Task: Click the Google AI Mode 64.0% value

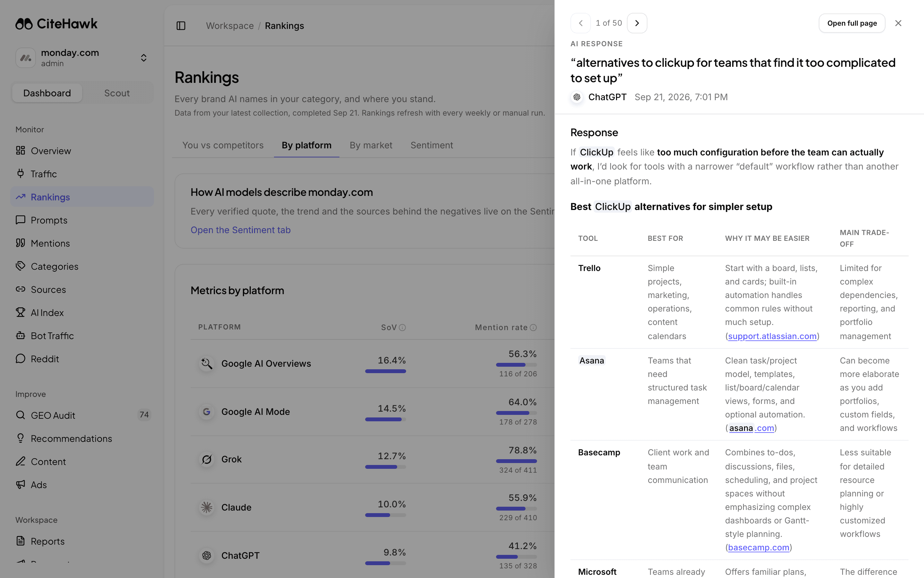Action: 522,402
